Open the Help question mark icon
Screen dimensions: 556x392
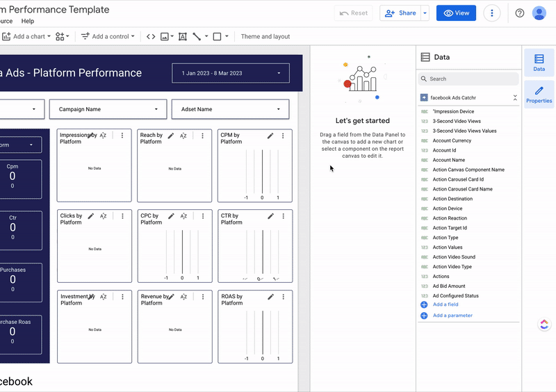[x=520, y=13]
